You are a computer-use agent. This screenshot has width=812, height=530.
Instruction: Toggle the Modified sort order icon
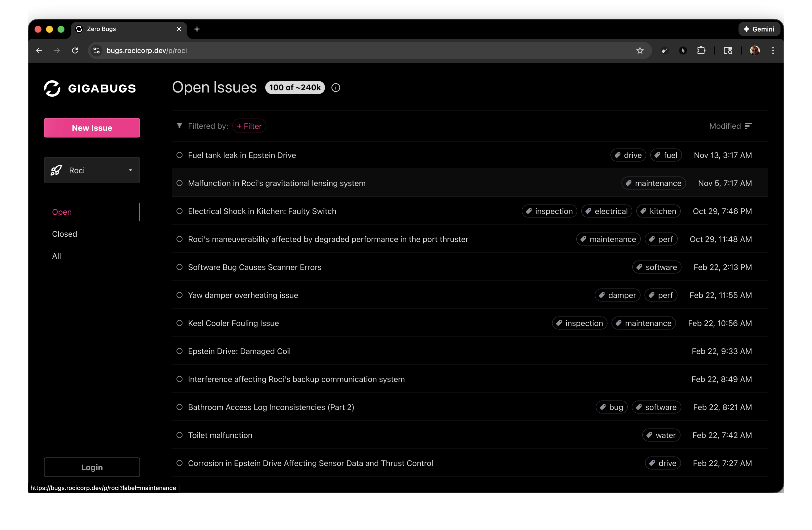(748, 126)
